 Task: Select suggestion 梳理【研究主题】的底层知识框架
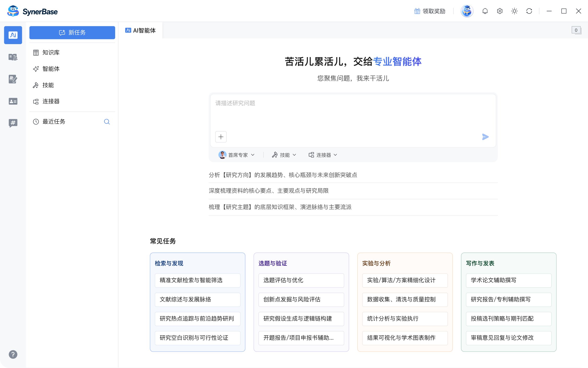[353, 207]
